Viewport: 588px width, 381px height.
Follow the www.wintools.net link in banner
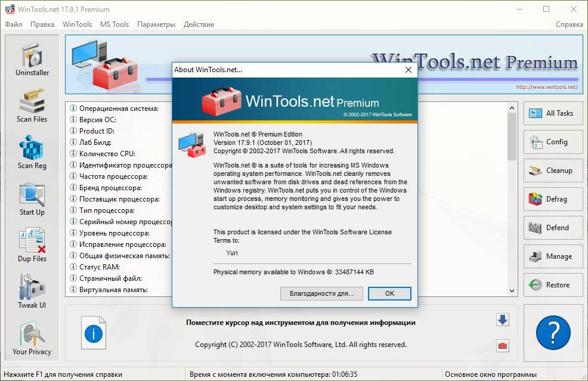pyautogui.click(x=547, y=87)
